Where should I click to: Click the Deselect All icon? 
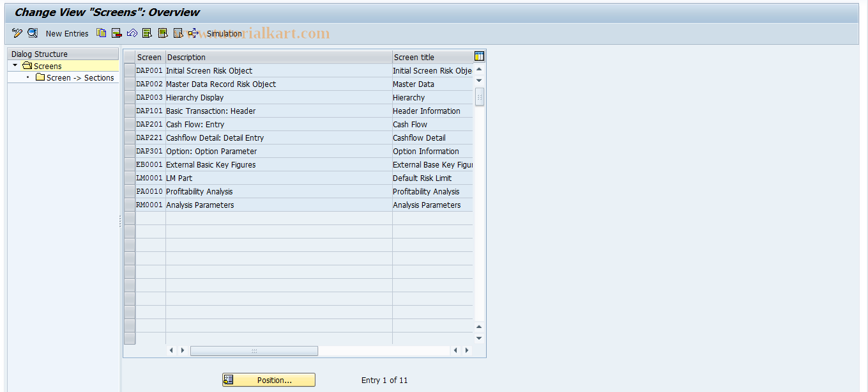(178, 33)
